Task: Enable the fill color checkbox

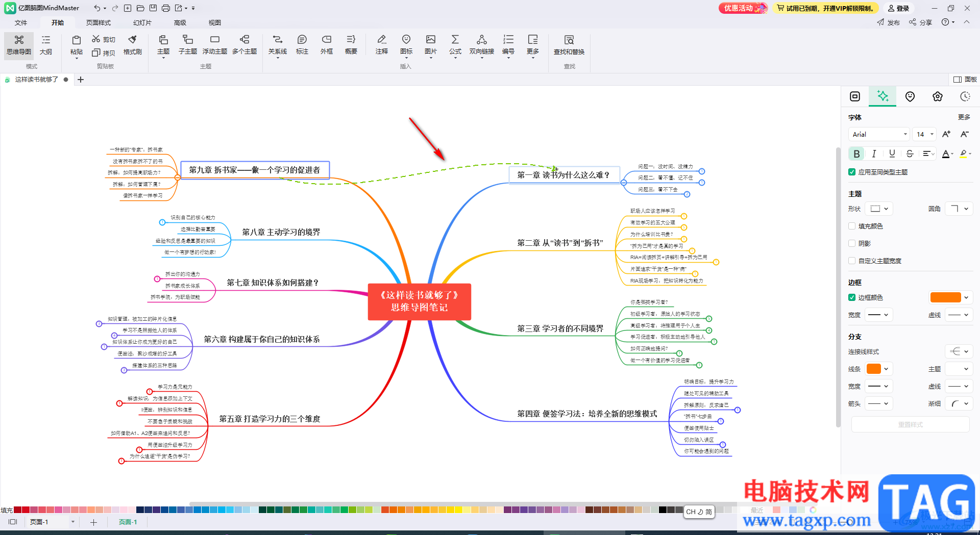Action: point(852,226)
